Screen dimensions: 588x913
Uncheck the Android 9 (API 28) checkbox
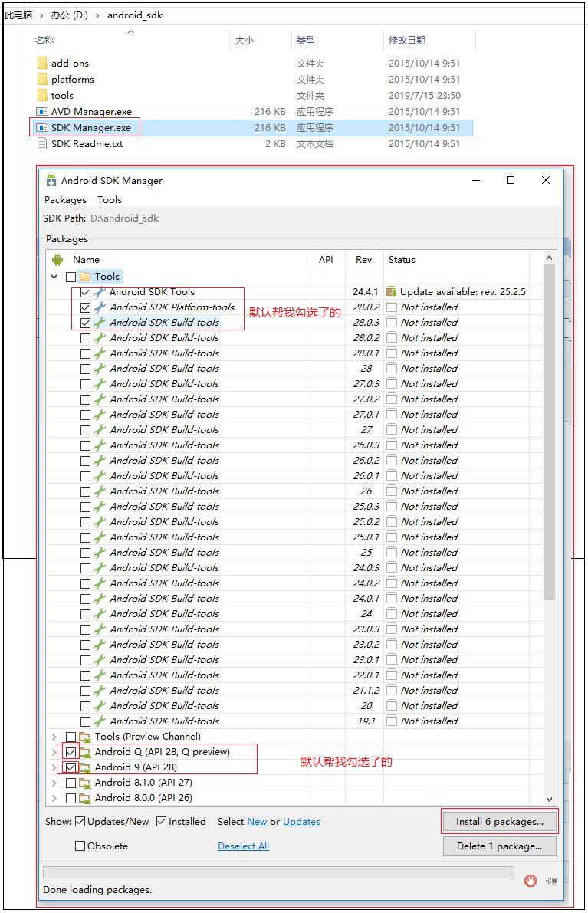click(71, 767)
